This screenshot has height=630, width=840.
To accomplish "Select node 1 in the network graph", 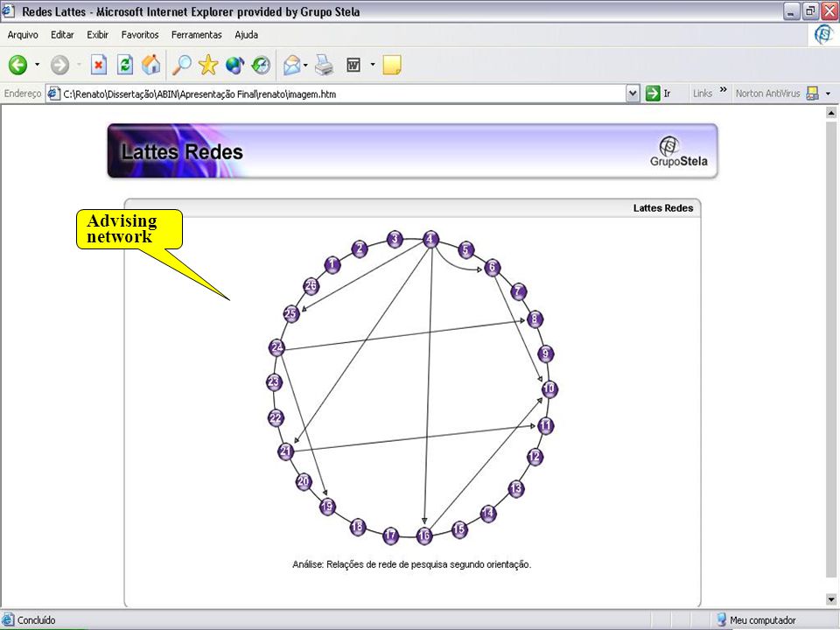I will (x=332, y=264).
